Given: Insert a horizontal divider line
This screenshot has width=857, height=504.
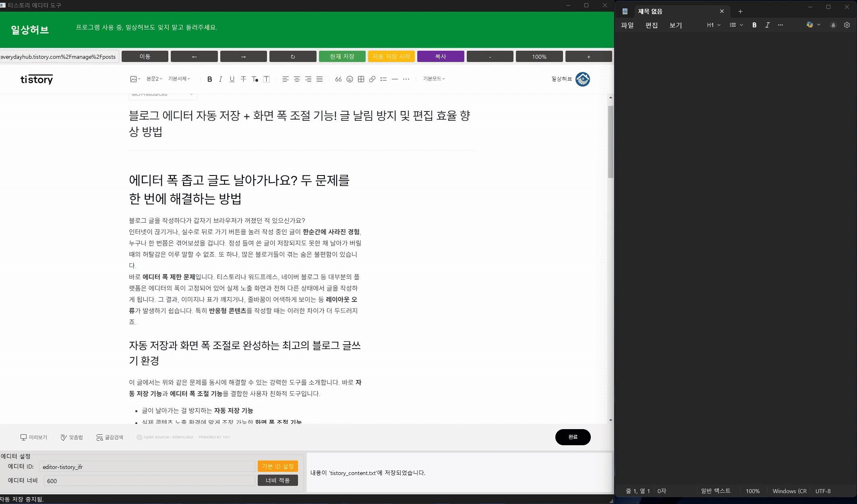Looking at the screenshot, I should point(395,79).
